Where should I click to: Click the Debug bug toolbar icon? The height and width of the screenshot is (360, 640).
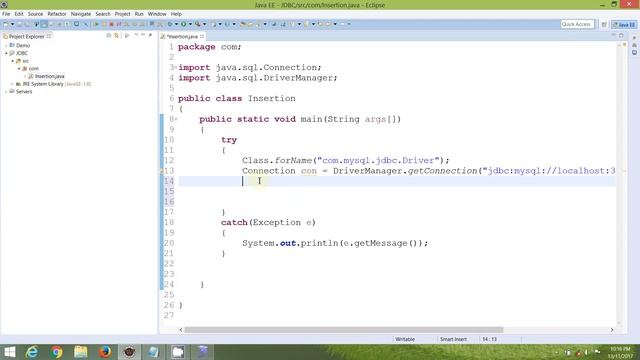click(x=170, y=24)
